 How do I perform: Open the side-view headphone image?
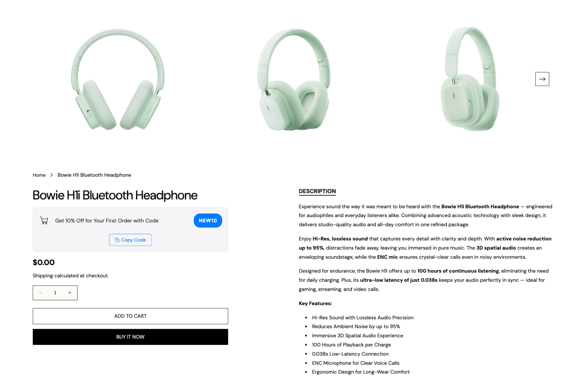470,79
